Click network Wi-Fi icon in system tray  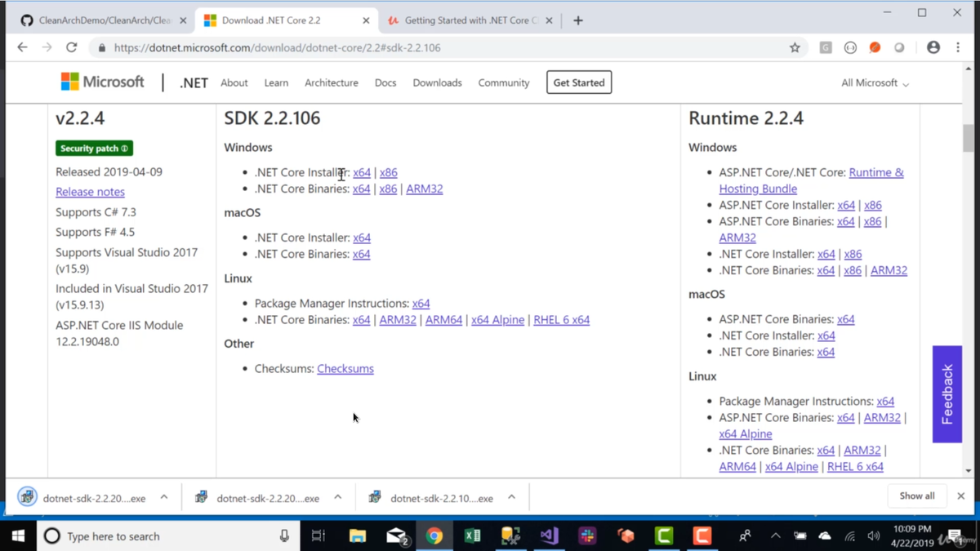coord(850,536)
